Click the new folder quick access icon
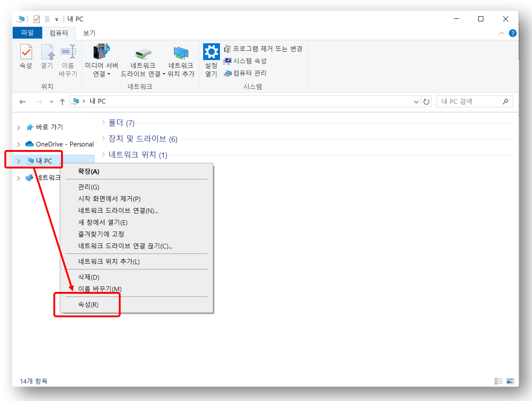The height and width of the screenshot is (401, 532). tap(47, 19)
